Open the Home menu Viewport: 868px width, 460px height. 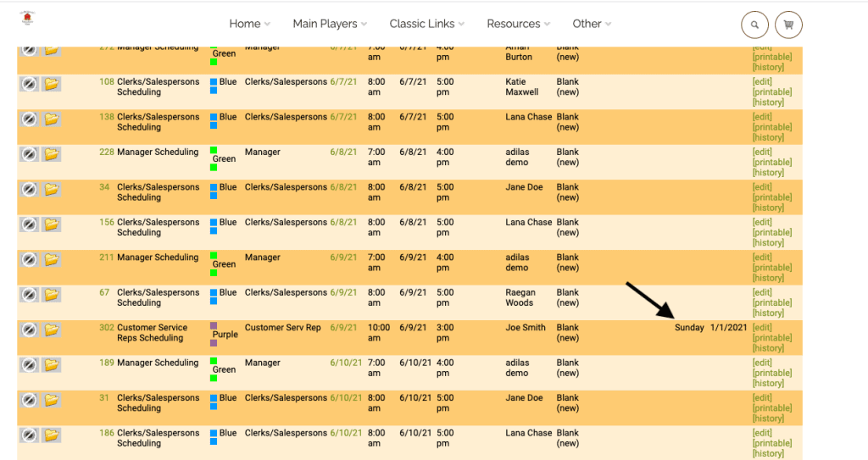250,24
